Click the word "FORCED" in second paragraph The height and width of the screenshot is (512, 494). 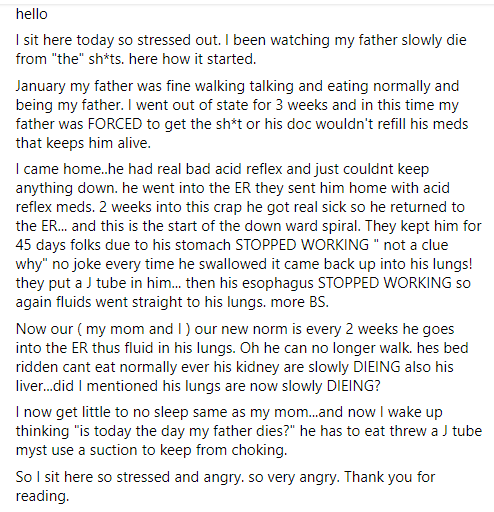coord(115,124)
